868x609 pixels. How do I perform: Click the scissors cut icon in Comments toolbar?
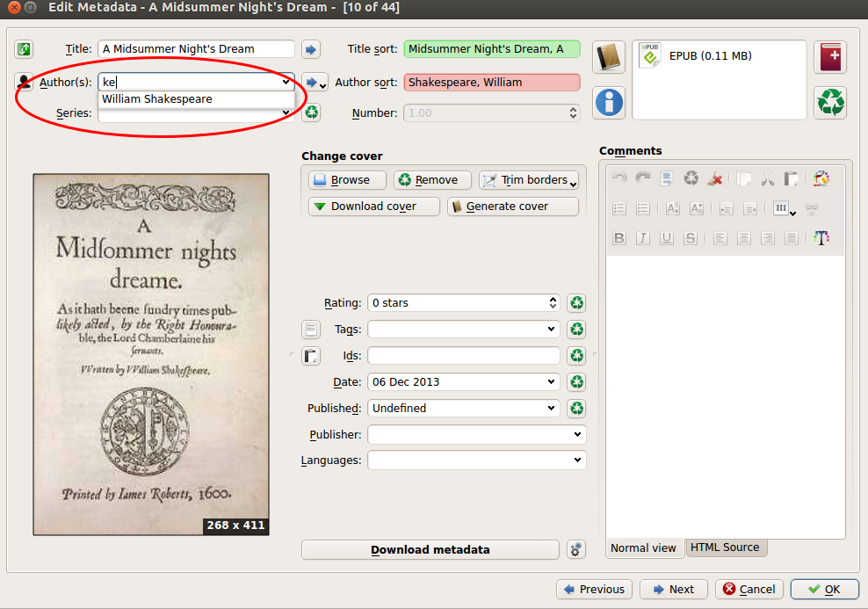767,178
